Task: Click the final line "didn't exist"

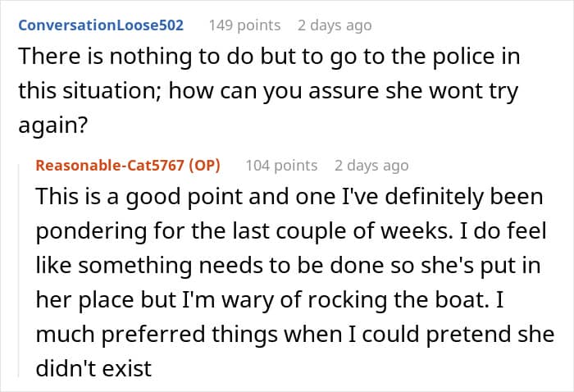Action: click(x=93, y=367)
